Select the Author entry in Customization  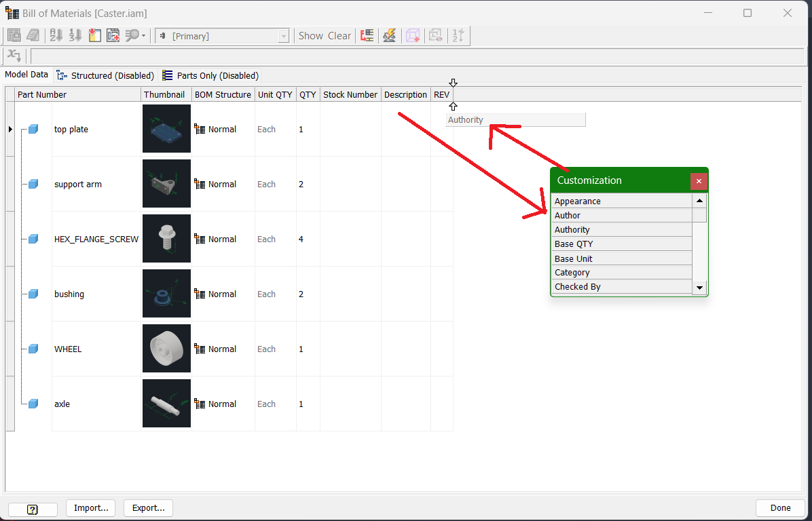tap(622, 215)
